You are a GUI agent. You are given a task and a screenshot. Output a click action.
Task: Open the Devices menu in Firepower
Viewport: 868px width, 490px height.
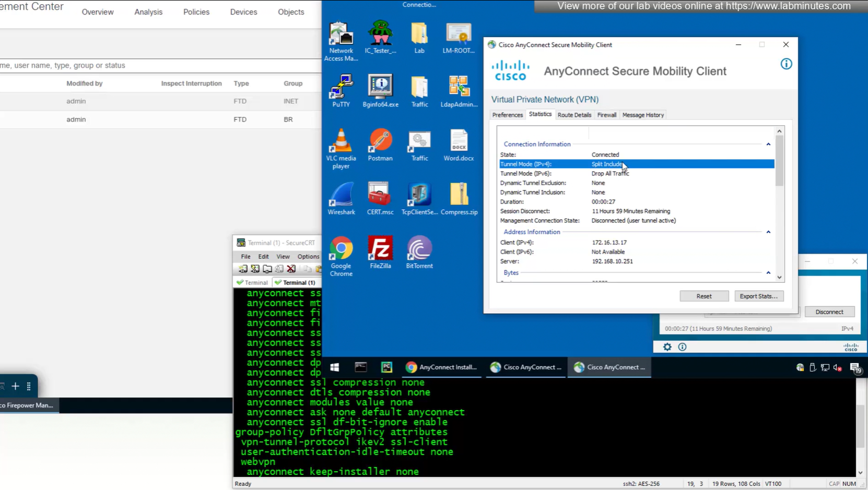pos(243,12)
